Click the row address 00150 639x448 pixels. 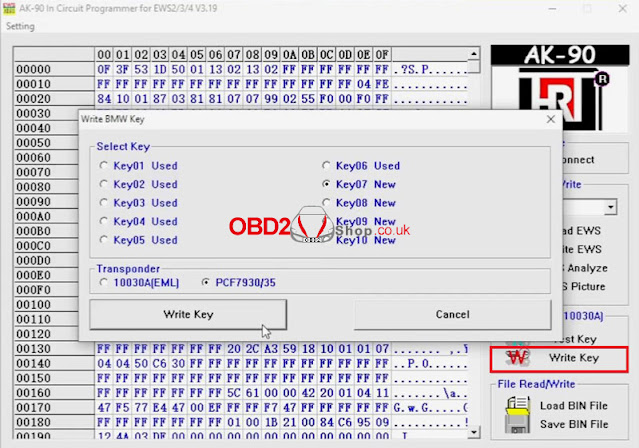tap(33, 378)
